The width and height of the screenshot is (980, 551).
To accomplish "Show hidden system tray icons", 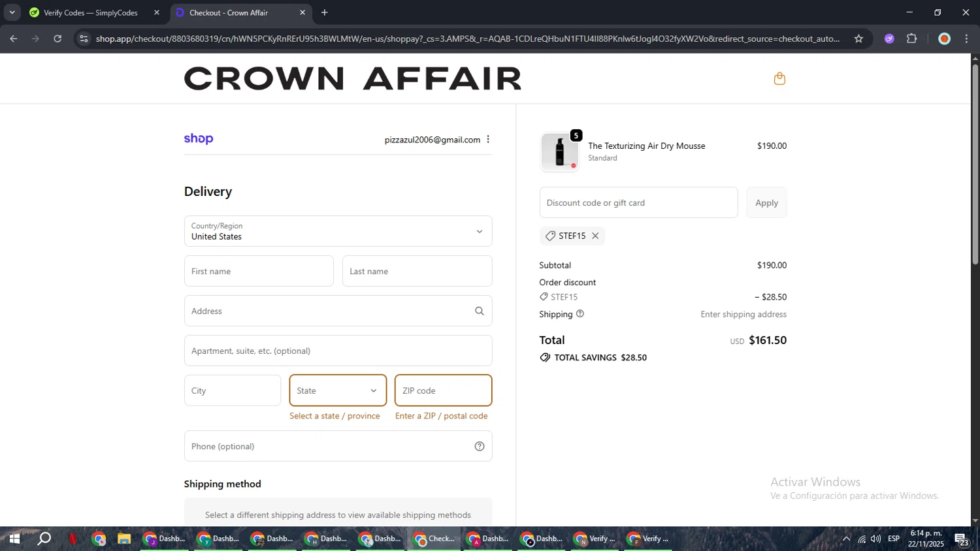I will (x=846, y=539).
